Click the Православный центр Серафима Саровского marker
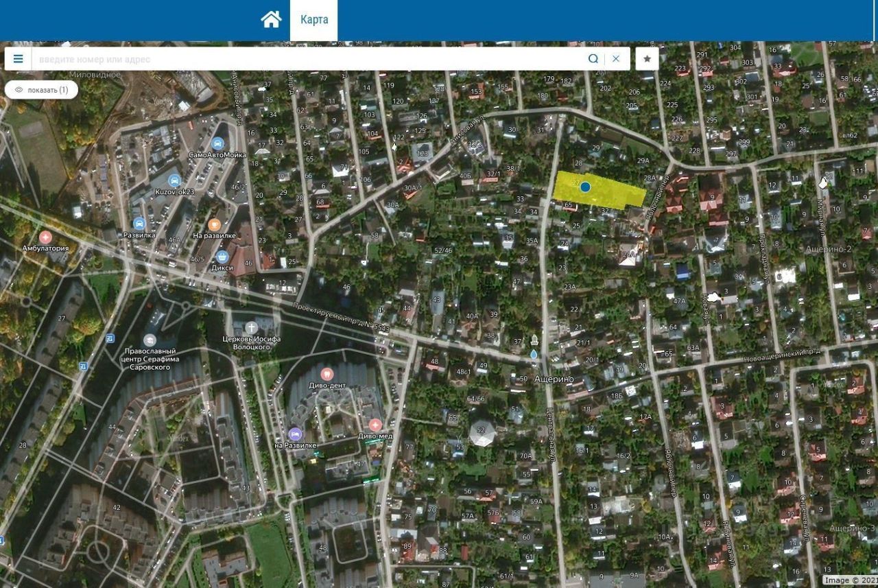Image resolution: width=878 pixels, height=588 pixels. click(150, 340)
